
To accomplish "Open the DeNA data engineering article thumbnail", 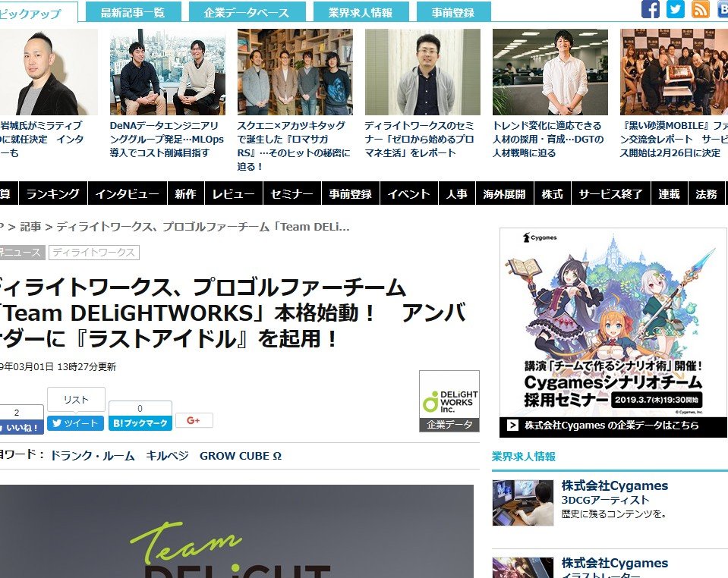I will point(168,72).
